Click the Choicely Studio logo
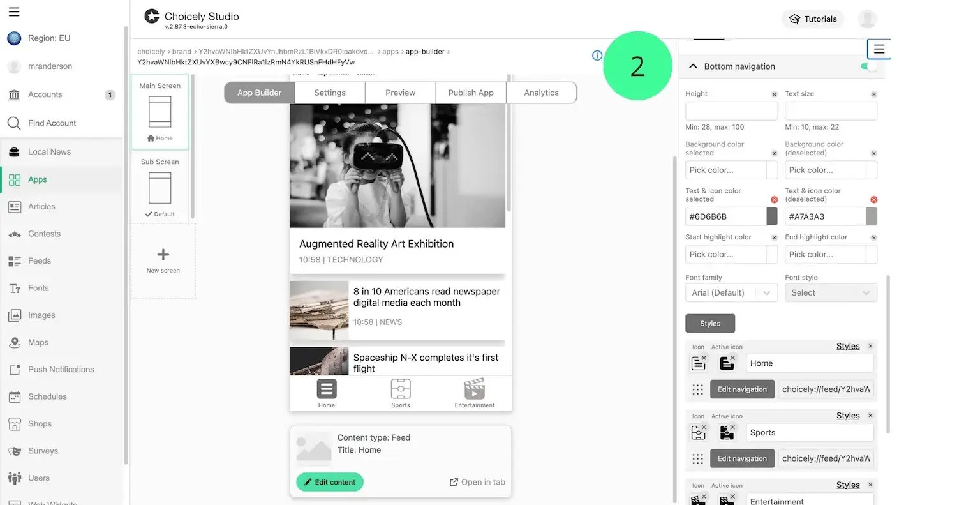Viewport: 980px width, 505px height. pyautogui.click(x=152, y=16)
